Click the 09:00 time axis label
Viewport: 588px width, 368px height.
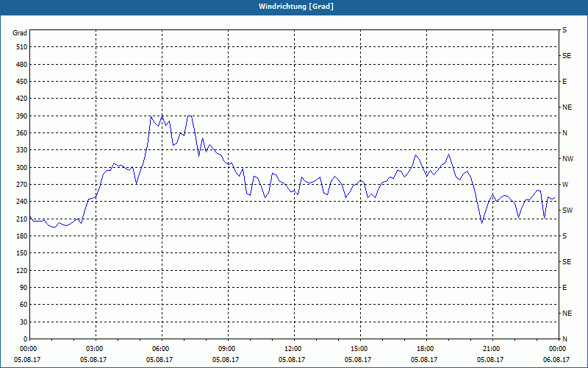tap(228, 349)
